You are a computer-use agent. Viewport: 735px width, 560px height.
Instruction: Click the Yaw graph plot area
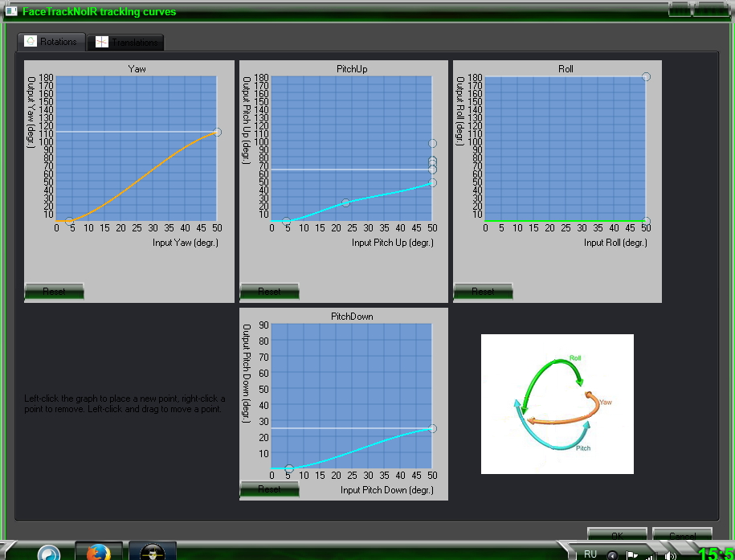pyautogui.click(x=137, y=148)
